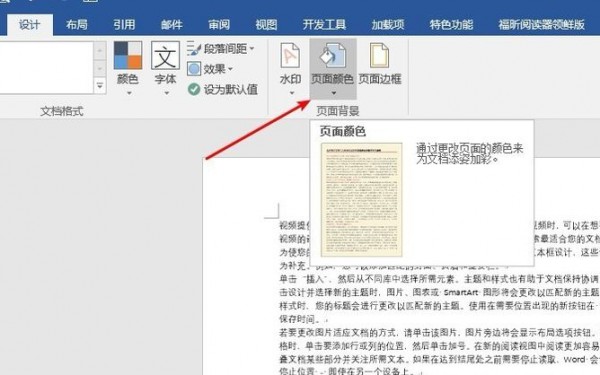Screen dimensions: 600x375
Task: Open the 段落间距 dropdown
Action: click(221, 49)
